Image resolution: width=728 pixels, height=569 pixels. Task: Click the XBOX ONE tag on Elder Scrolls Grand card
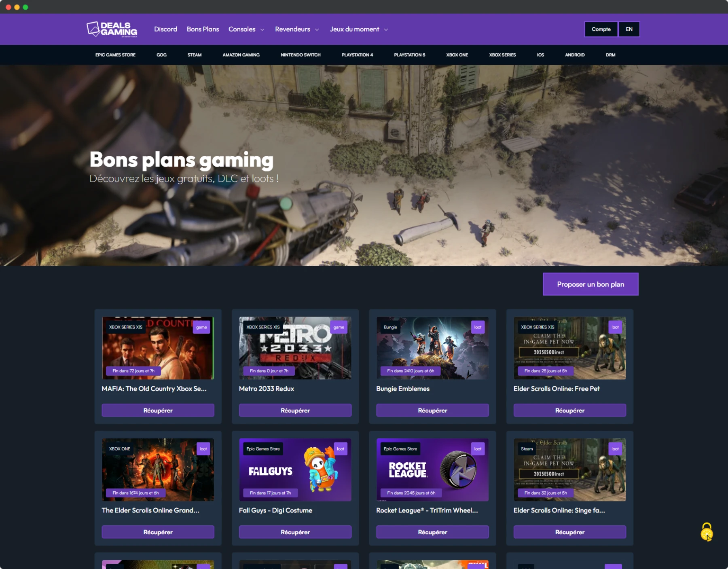120,449
